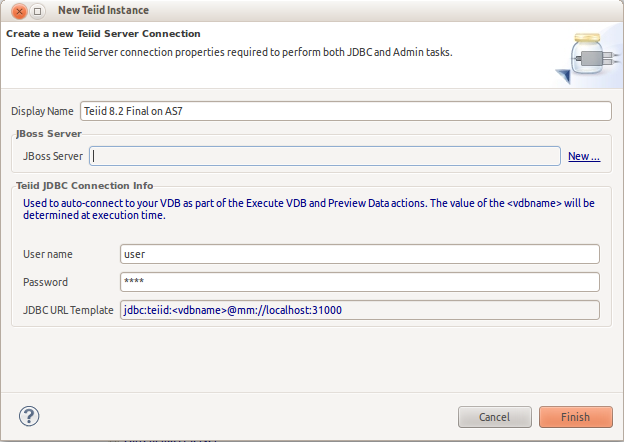Open the New... JBoss server link

pyautogui.click(x=584, y=156)
